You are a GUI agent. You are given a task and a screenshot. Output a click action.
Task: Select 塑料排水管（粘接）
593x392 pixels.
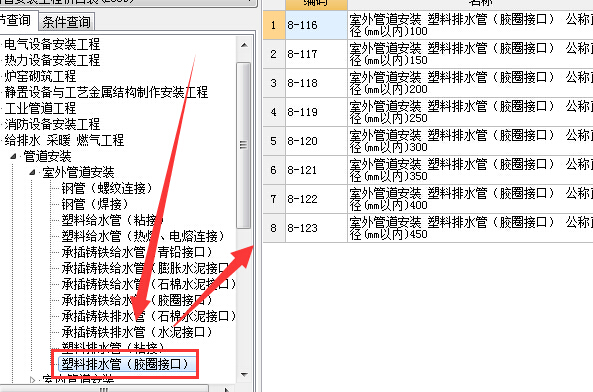[113, 346]
